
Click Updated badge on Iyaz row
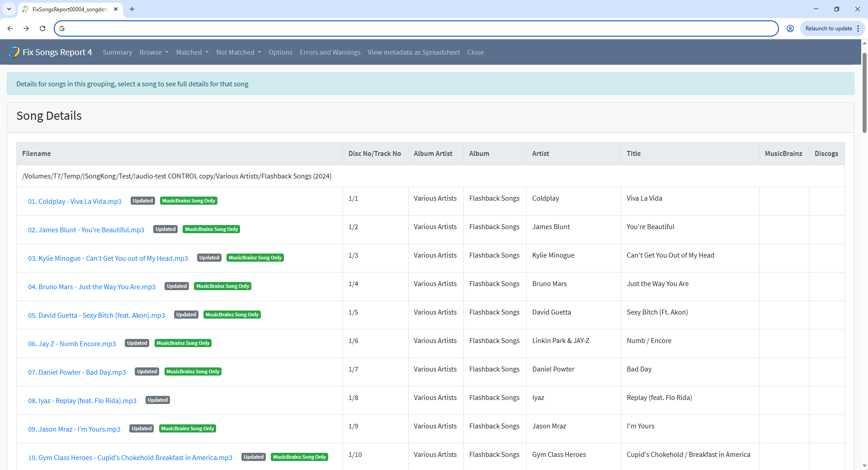pos(158,400)
